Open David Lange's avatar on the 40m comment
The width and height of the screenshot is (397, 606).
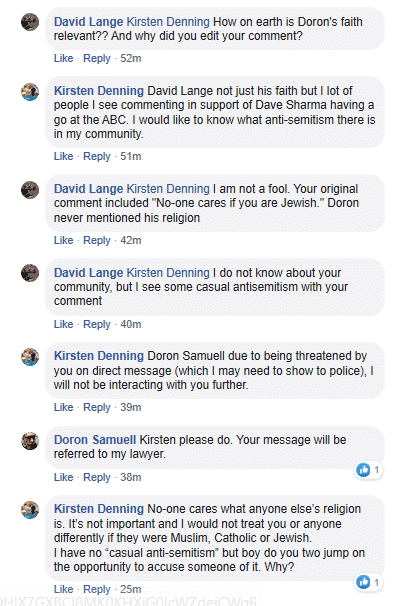[30, 273]
